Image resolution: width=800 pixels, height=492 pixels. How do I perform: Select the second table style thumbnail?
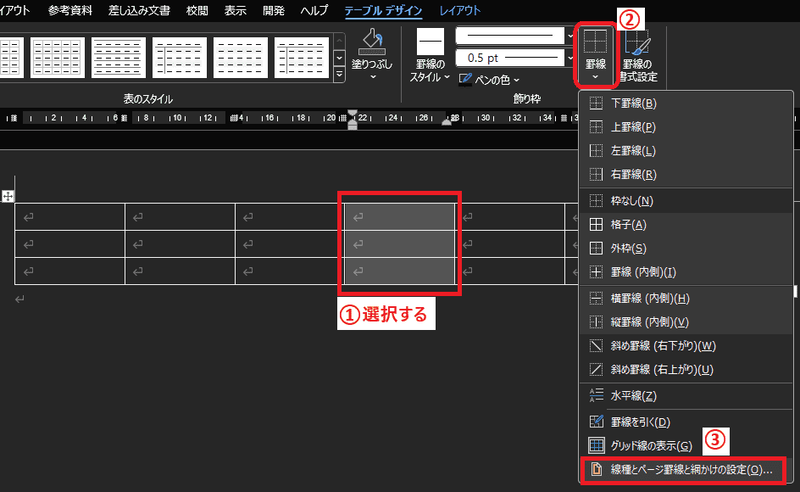coord(57,57)
